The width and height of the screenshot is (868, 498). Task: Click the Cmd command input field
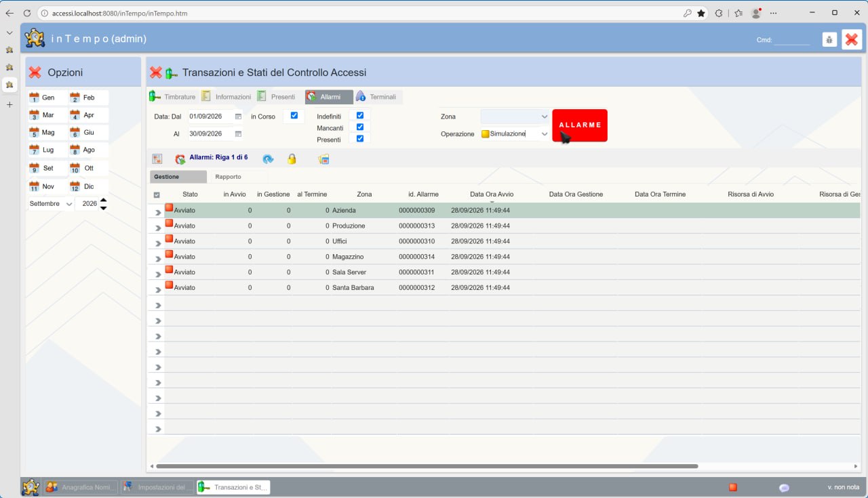[792, 40]
